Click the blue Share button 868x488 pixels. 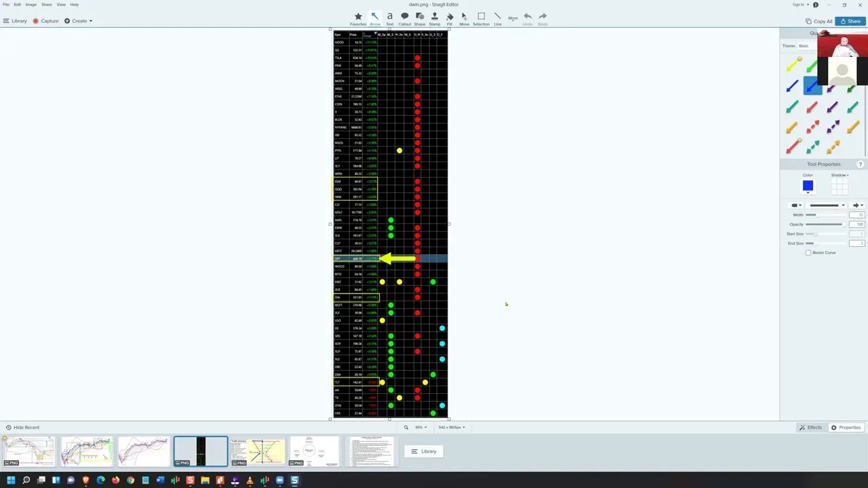coord(850,21)
